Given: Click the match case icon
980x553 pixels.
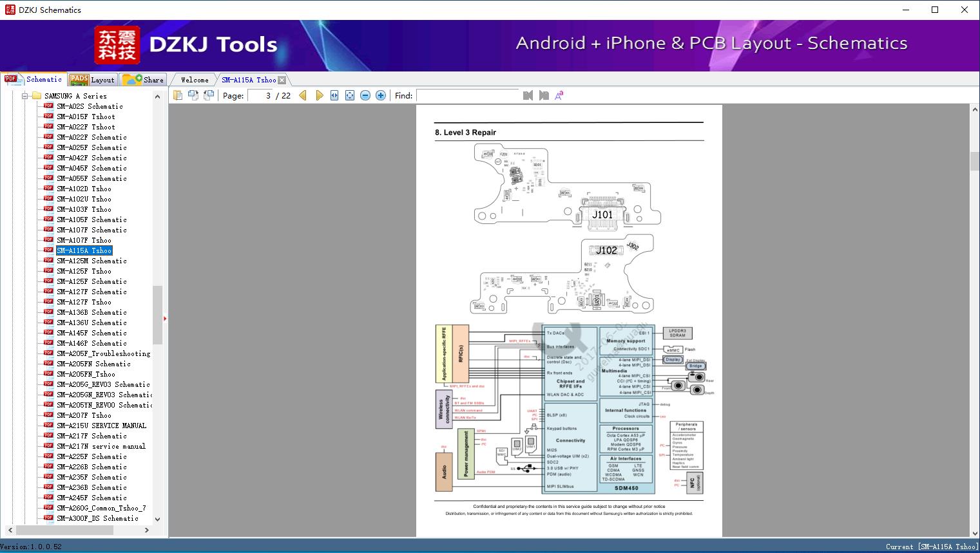Looking at the screenshot, I should pos(559,95).
